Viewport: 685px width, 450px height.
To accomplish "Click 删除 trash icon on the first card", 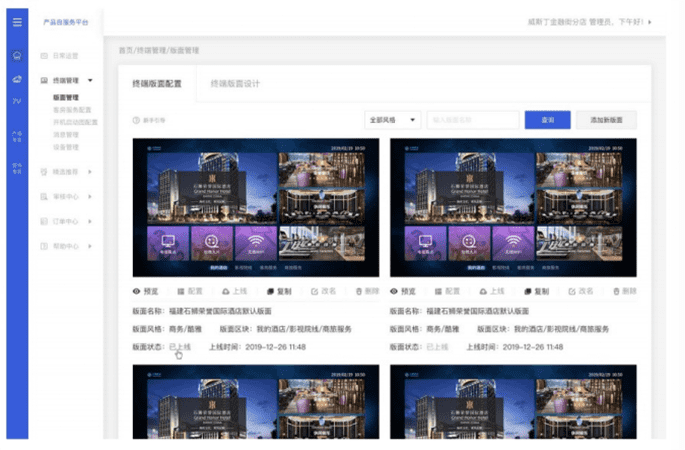I will pos(359,291).
